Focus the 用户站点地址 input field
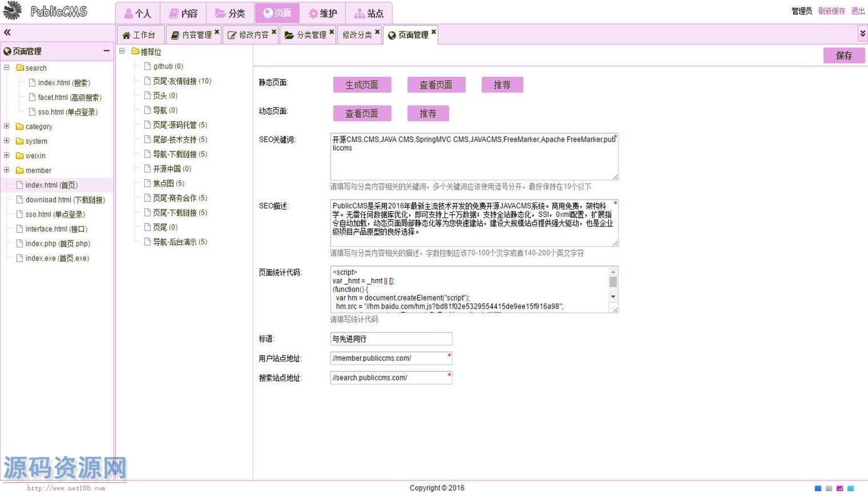 [x=391, y=358]
